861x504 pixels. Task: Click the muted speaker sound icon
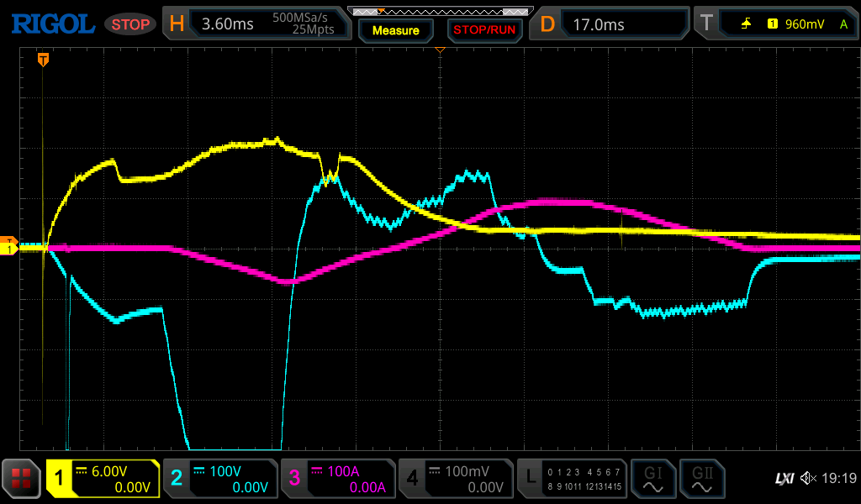[x=808, y=479]
